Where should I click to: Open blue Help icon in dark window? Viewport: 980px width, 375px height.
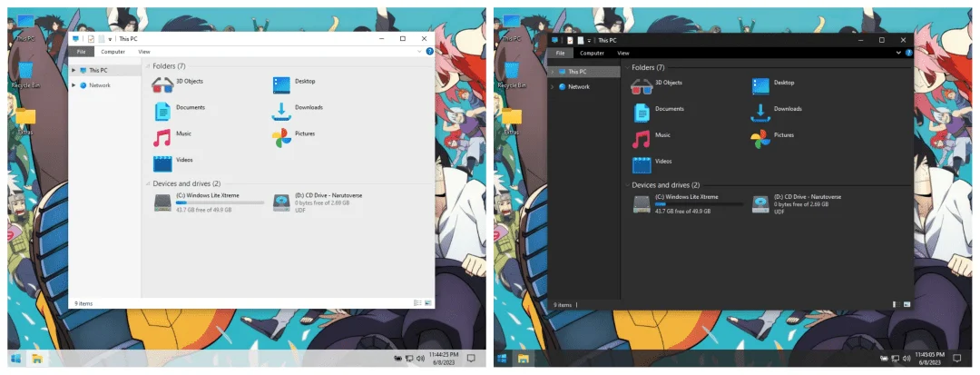tap(908, 54)
